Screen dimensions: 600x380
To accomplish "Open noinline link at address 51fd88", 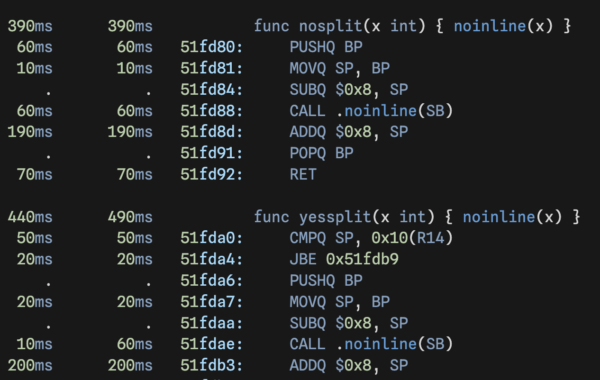I will (380, 111).
